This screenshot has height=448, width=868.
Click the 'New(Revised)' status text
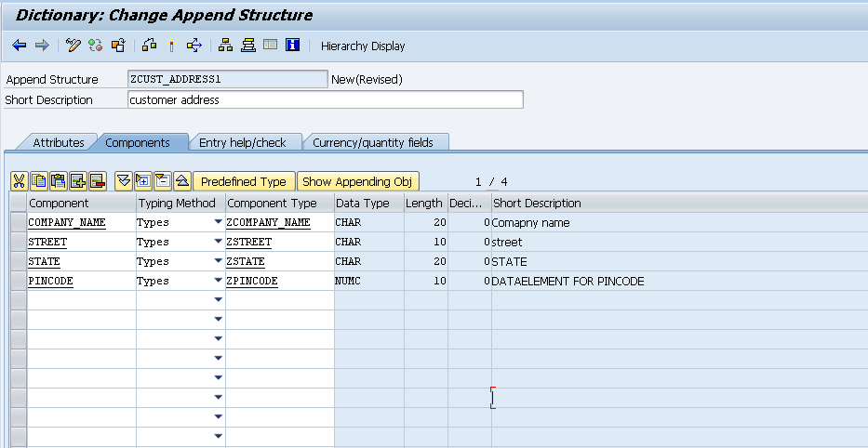coord(367,80)
